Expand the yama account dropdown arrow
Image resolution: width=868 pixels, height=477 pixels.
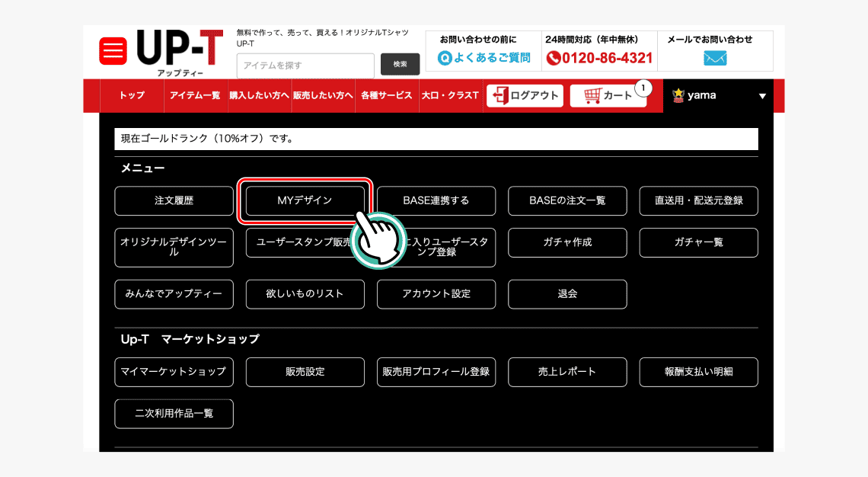coord(762,97)
